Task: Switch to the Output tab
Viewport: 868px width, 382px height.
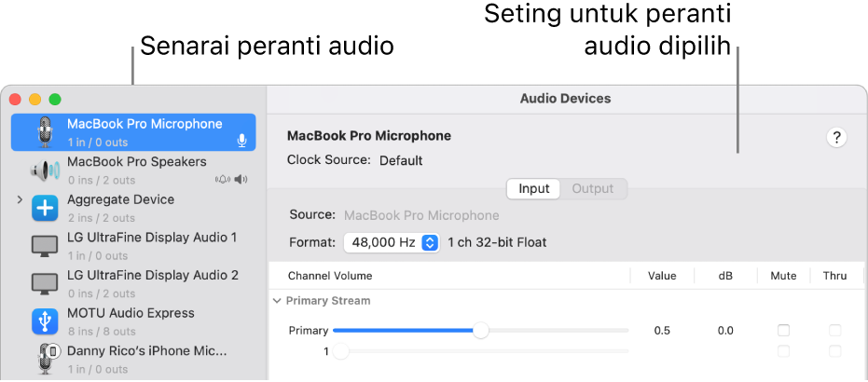Action: [592, 189]
